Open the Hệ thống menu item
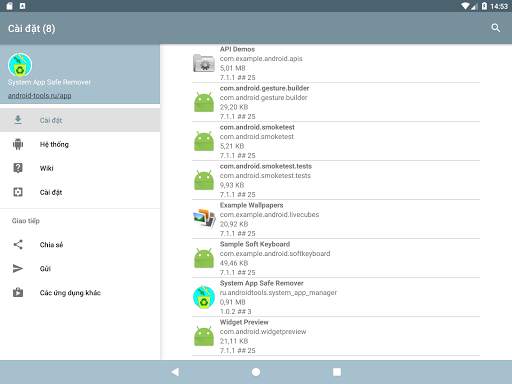 [80, 144]
